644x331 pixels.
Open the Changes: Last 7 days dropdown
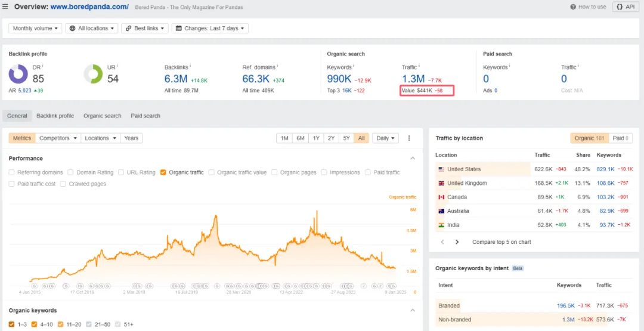(x=210, y=29)
